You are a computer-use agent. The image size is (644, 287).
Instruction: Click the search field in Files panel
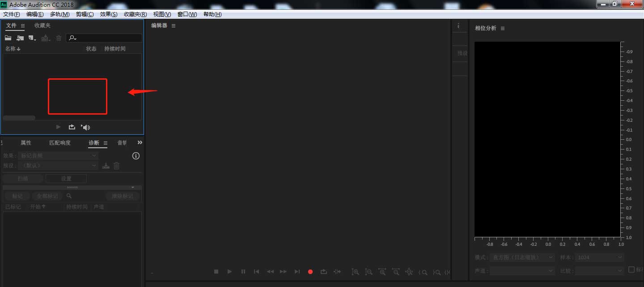(x=107, y=38)
